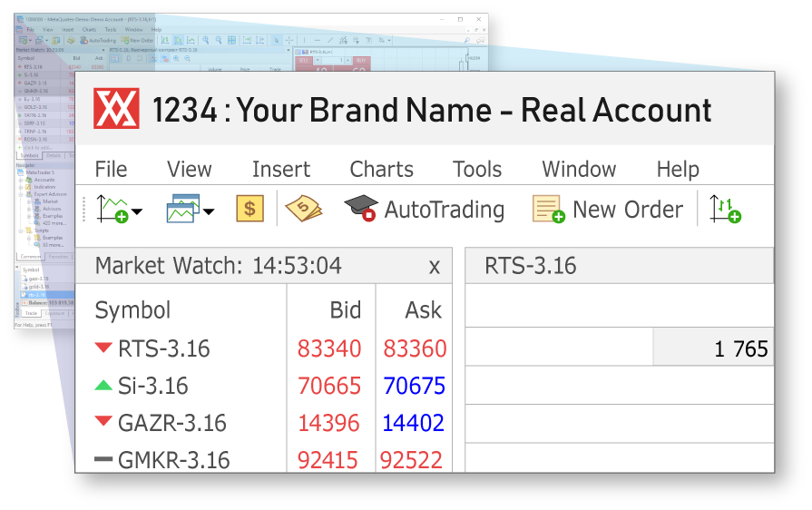Select bar chart icon in the background window toolbar
This screenshot has width=812, height=510.
(x=165, y=40)
